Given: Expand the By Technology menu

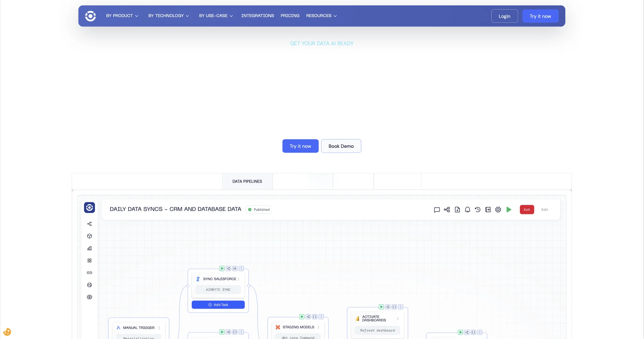Looking at the screenshot, I should point(169,16).
